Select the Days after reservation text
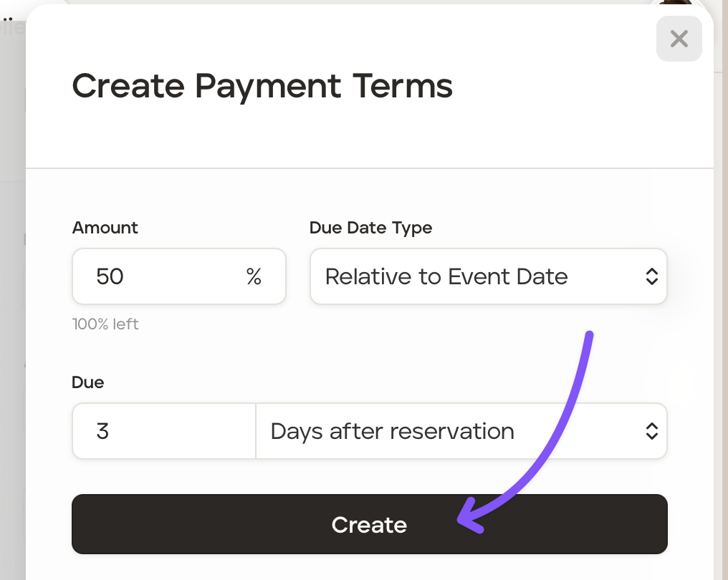The image size is (728, 580). [x=392, y=431]
